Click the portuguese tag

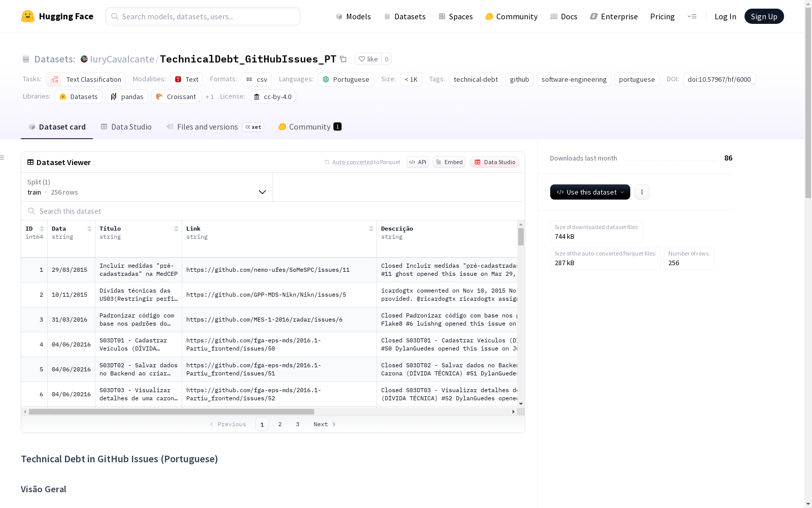point(637,79)
